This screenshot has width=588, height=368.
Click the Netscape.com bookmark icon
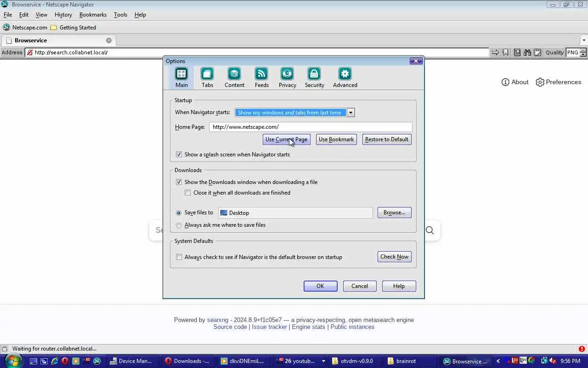point(6,28)
